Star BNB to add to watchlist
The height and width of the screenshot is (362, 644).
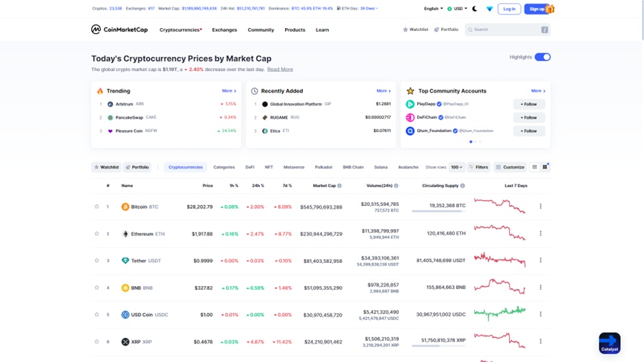(97, 287)
